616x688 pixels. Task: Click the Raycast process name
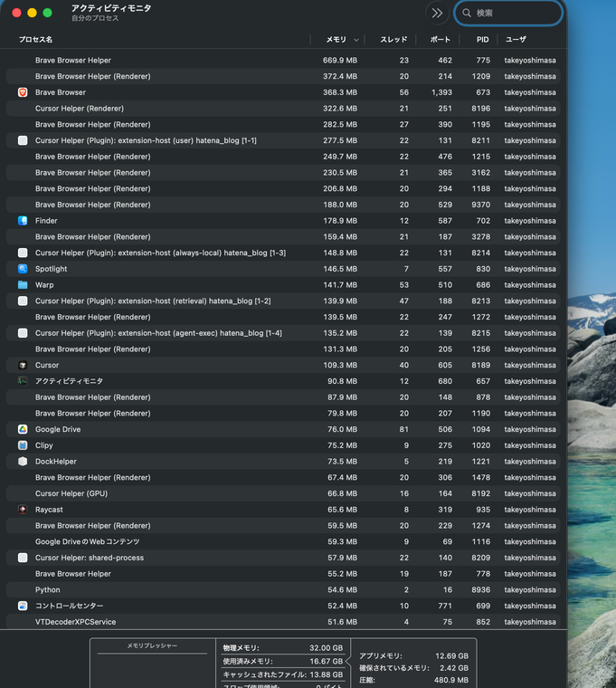tap(49, 510)
